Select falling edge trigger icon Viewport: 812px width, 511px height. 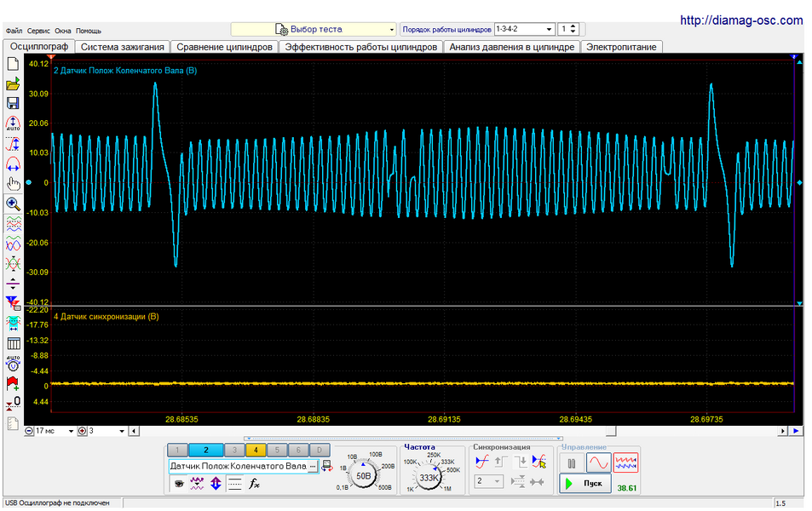(520, 461)
